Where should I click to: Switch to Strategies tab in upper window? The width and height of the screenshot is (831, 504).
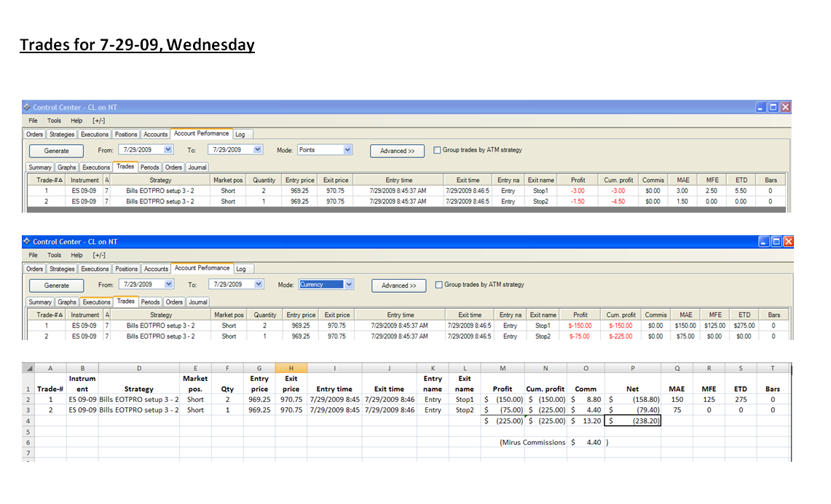point(62,135)
